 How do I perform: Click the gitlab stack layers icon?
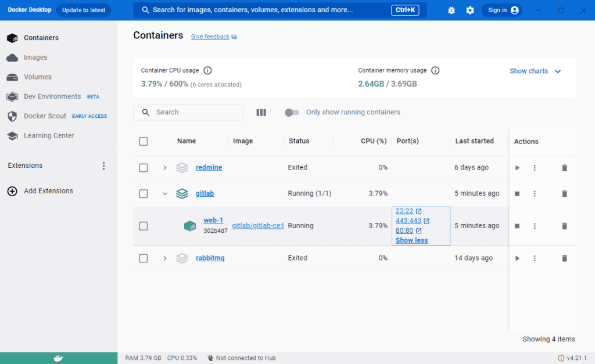point(182,194)
